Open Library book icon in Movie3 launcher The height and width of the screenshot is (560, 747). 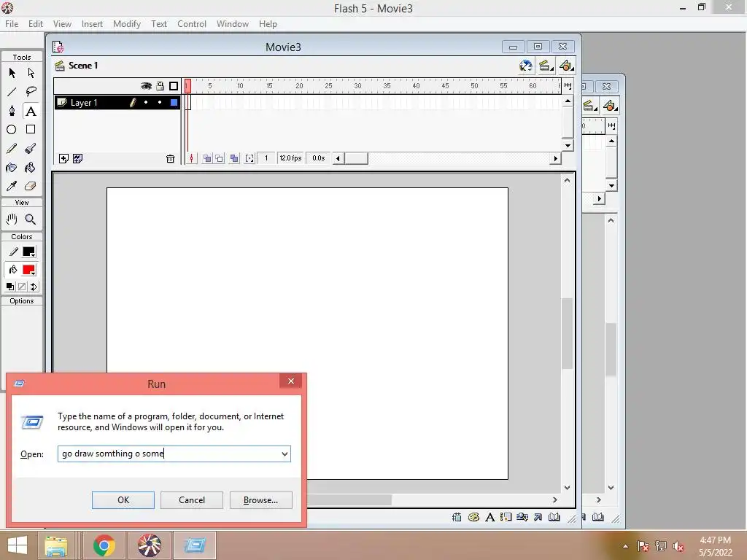coord(554,517)
